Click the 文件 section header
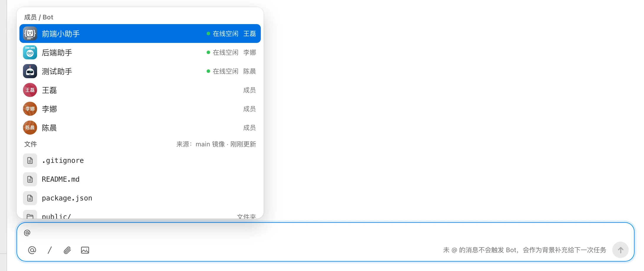Viewport: 644px width, 271px height. 30,144
